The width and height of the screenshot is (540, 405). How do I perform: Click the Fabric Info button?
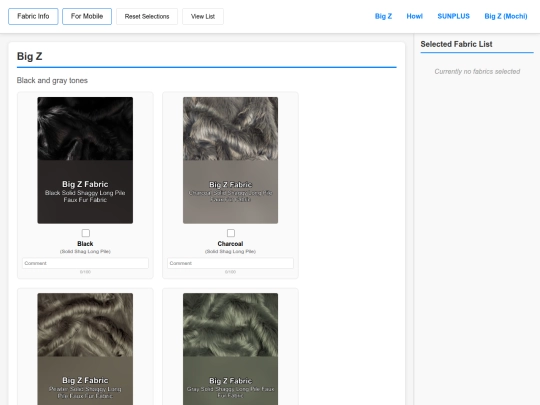(33, 17)
